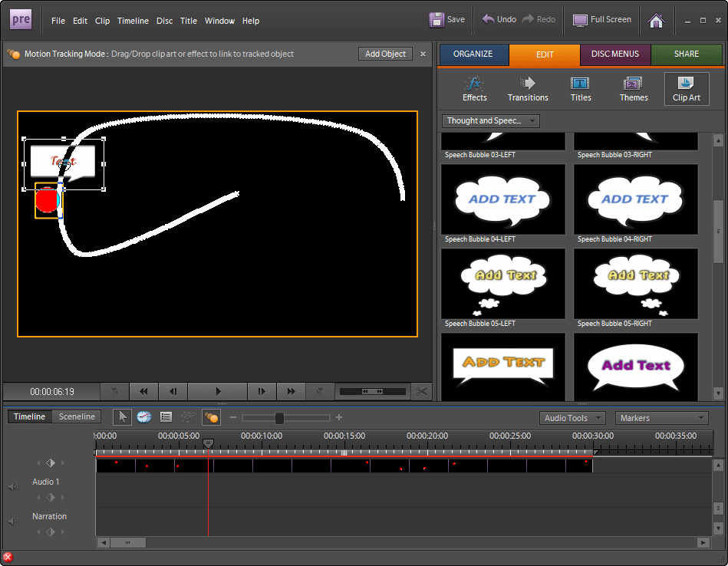The width and height of the screenshot is (728, 566).
Task: Select Speech Bubble 04-LEFT thumbnail
Action: pos(503,199)
